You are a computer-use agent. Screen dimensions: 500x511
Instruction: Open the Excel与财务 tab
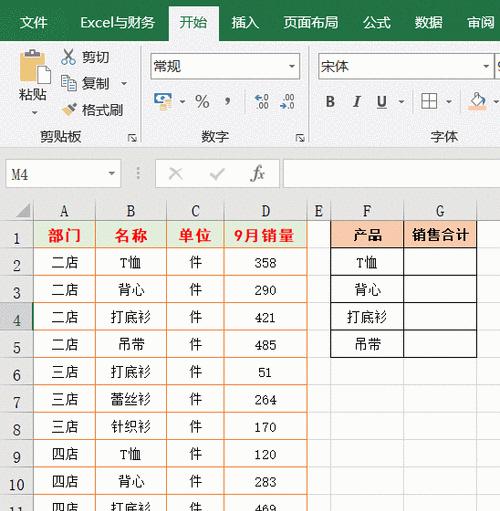point(118,23)
